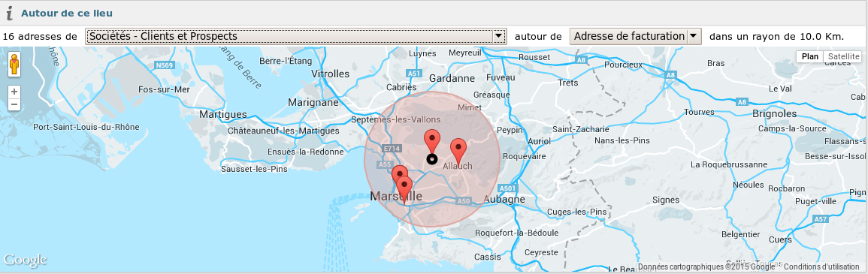
Task: Click the Cuges-les-Pins label
Action: tap(576, 212)
